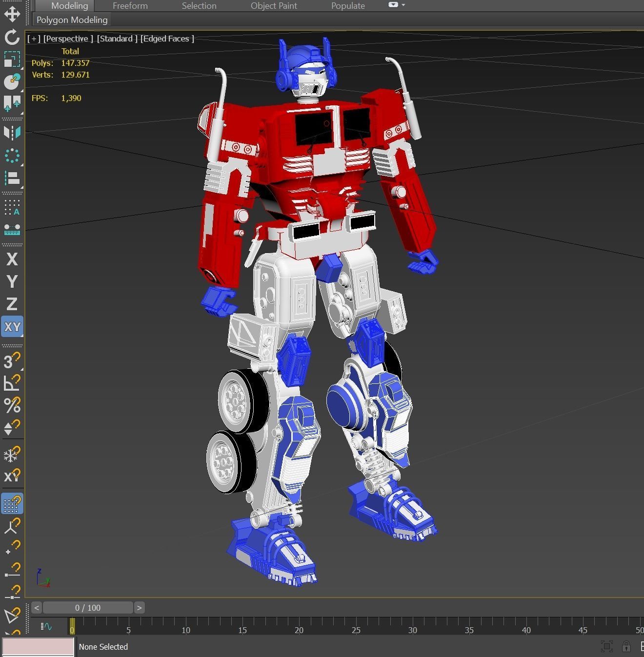644x657 pixels.
Task: Open the Object Paint tab
Action: click(x=273, y=6)
